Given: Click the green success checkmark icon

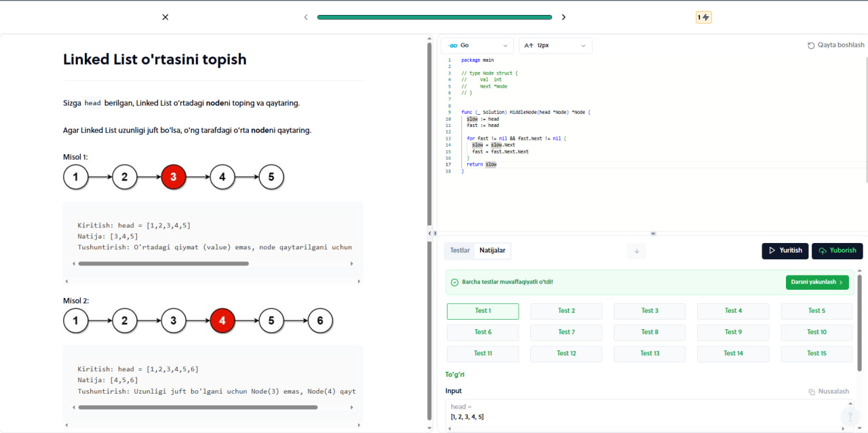Looking at the screenshot, I should coord(454,282).
